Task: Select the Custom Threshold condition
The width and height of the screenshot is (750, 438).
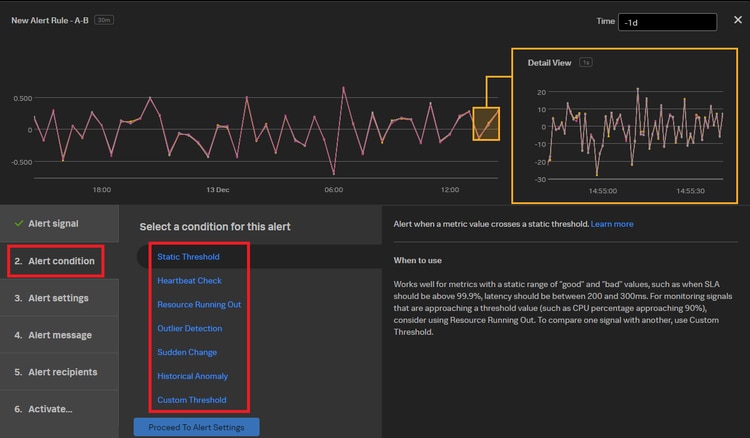Action: (192, 401)
